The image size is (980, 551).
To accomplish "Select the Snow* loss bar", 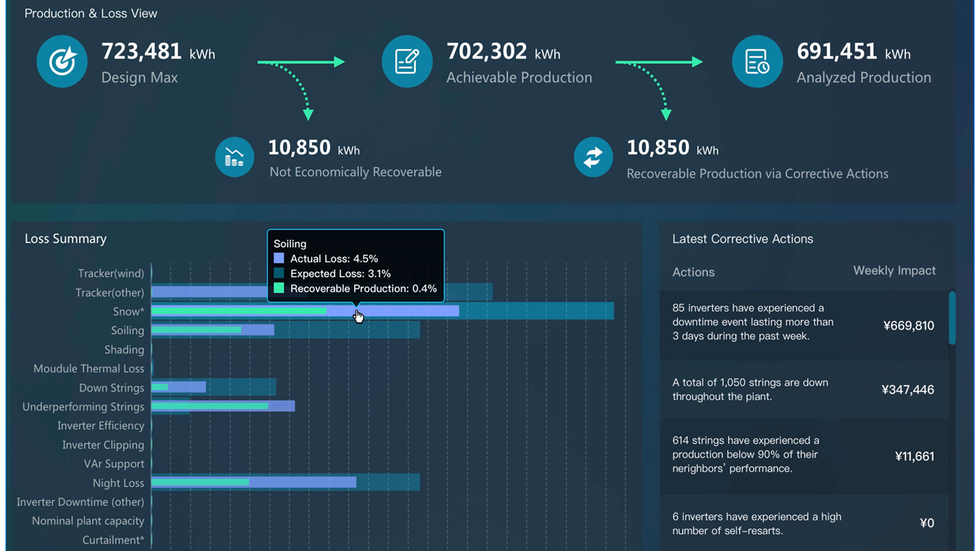I will (x=382, y=311).
